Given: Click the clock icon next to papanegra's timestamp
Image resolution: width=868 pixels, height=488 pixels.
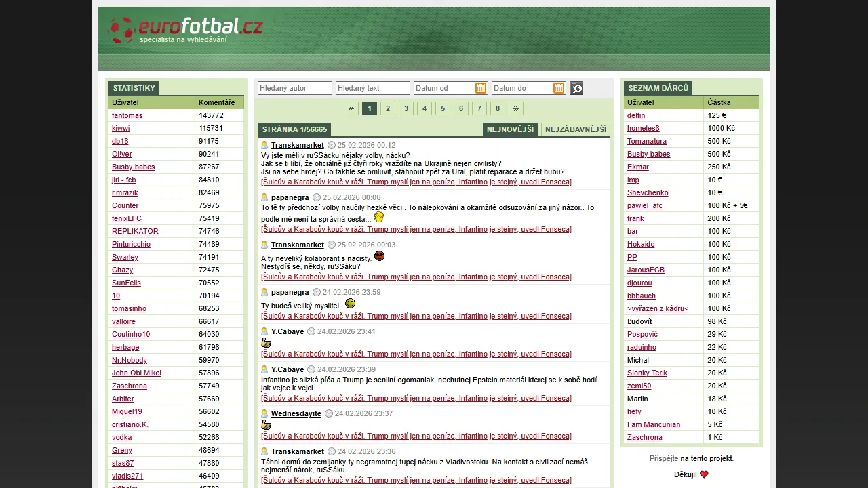Looking at the screenshot, I should (316, 197).
